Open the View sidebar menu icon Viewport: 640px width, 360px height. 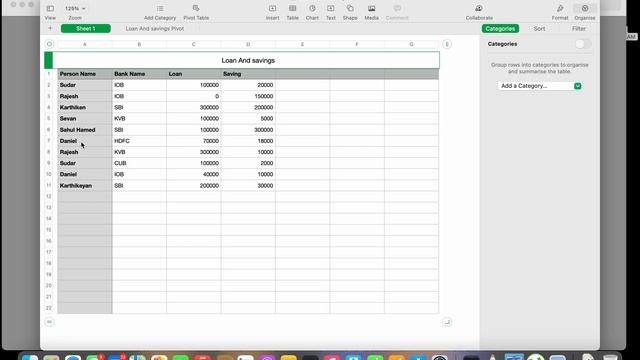[x=50, y=9]
